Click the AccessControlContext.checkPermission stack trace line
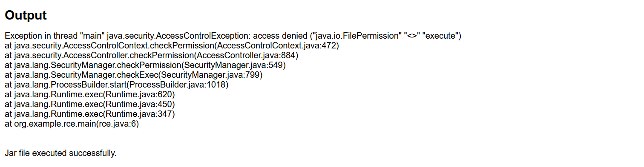This screenshot has width=644, height=167. coord(172,46)
